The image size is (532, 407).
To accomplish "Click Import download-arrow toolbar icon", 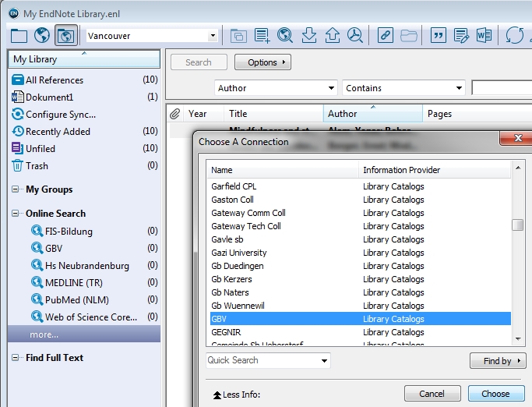I will [308, 35].
